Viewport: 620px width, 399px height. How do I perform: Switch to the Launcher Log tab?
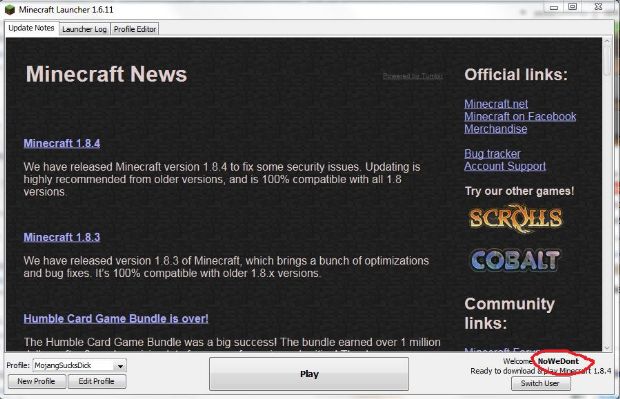point(85,29)
